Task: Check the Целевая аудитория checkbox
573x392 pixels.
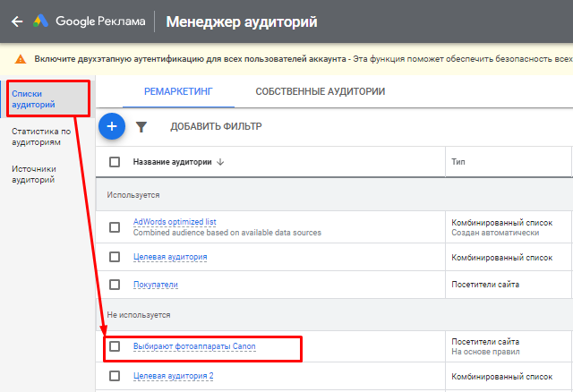Action: point(115,257)
